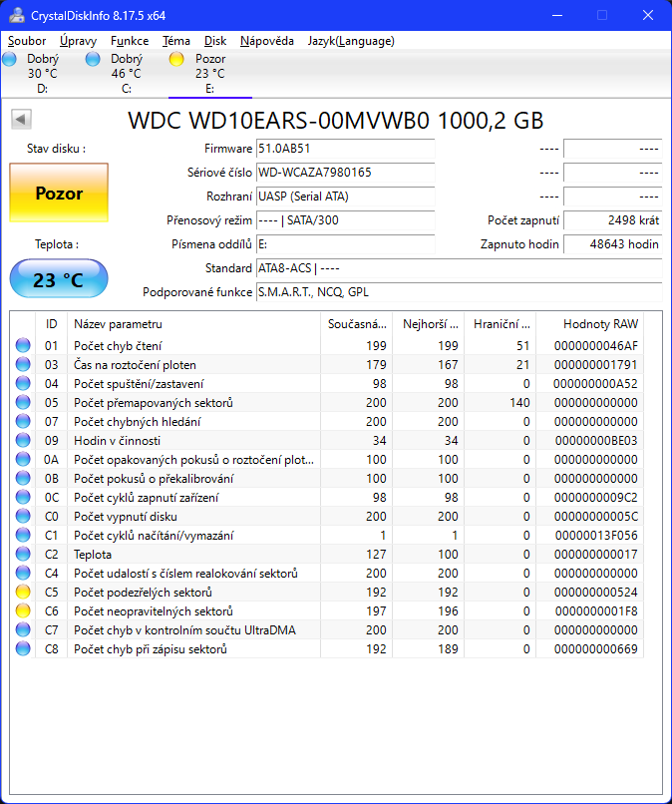Image resolution: width=672 pixels, height=804 pixels.
Task: Close the CrystalDiskInfo window
Action: coord(648,15)
